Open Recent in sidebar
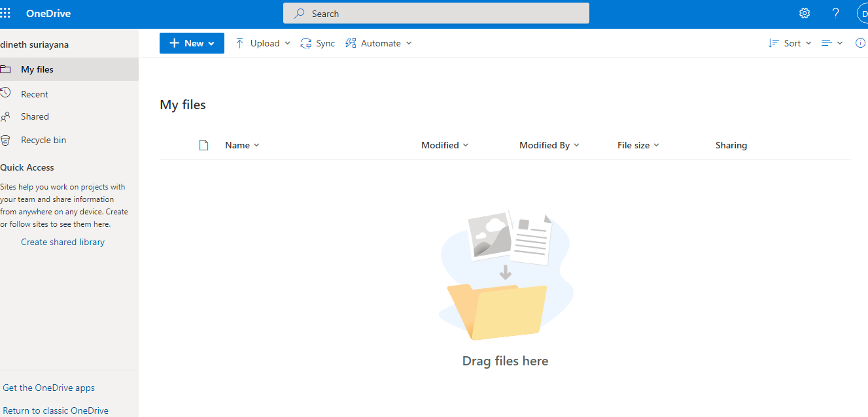Image resolution: width=868 pixels, height=417 pixels. [x=69, y=94]
